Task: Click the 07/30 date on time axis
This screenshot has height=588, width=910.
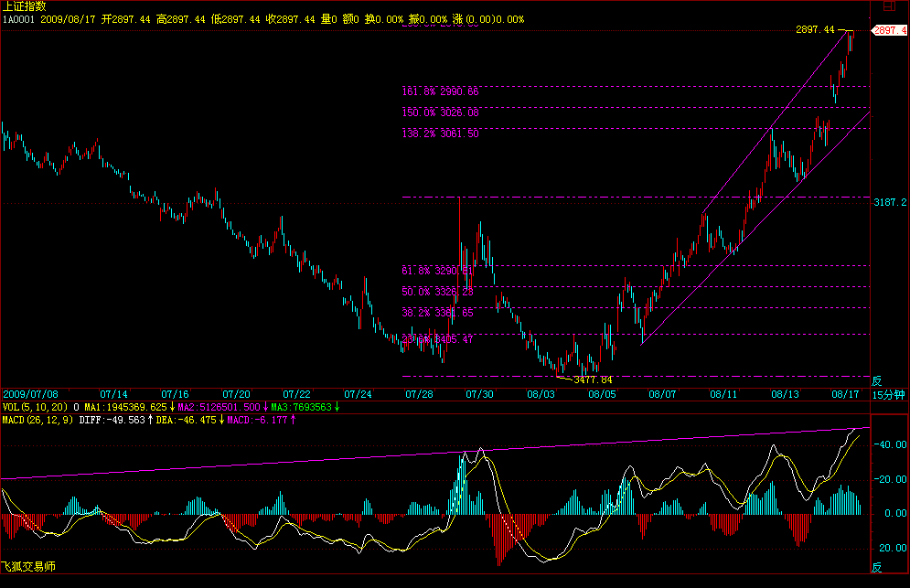Action: (479, 394)
